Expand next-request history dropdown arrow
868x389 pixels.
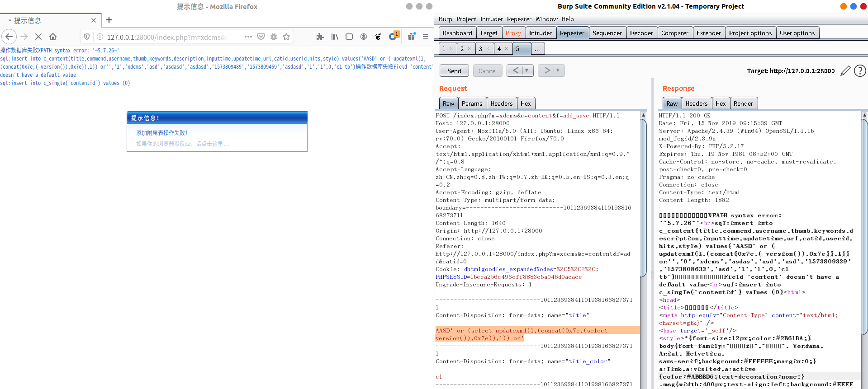point(559,70)
